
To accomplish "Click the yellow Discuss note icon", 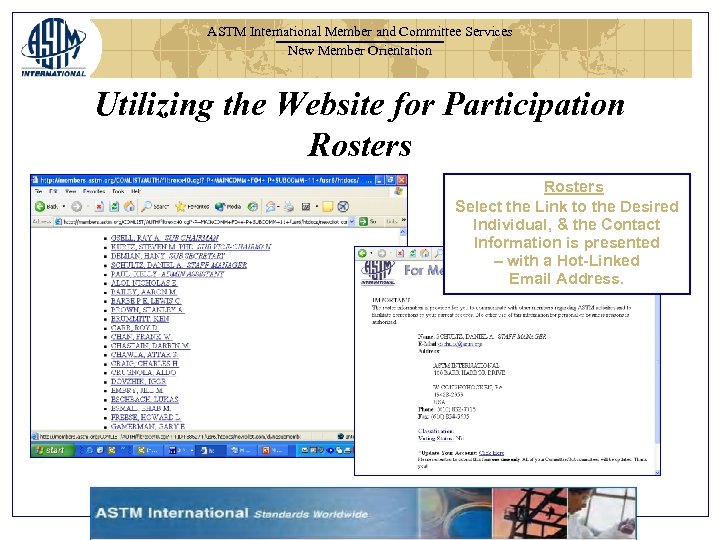I will coord(327,207).
